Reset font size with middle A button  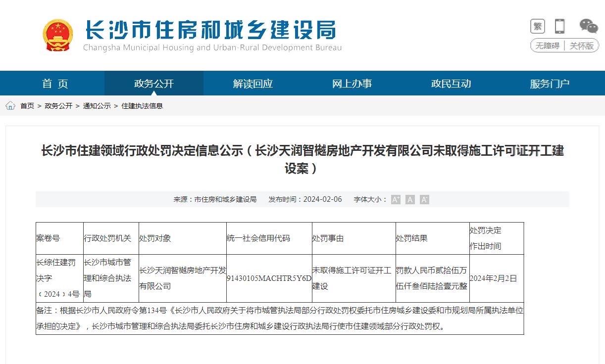[410, 199]
